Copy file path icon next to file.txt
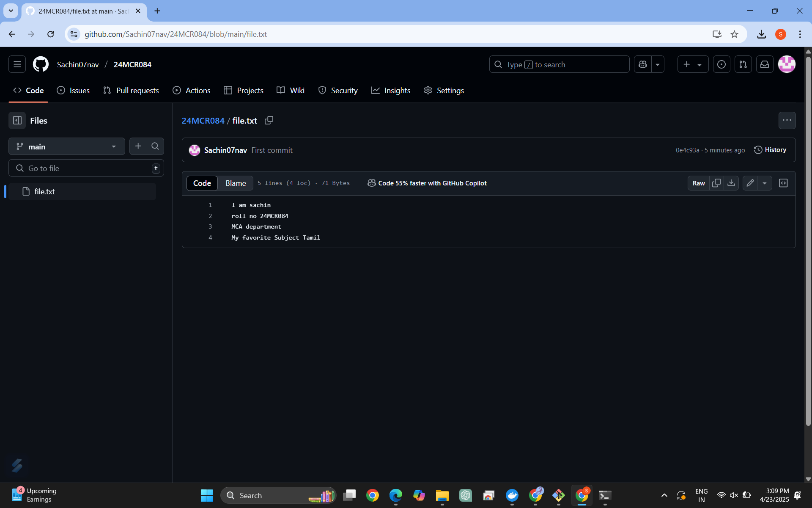Screen dimensions: 812x508 [x=269, y=120]
